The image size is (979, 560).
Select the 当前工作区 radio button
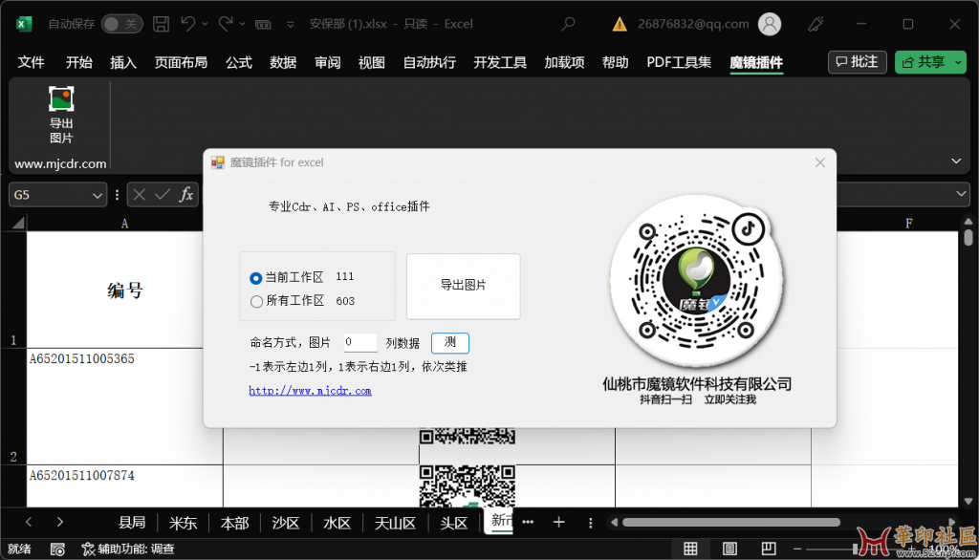coord(255,278)
